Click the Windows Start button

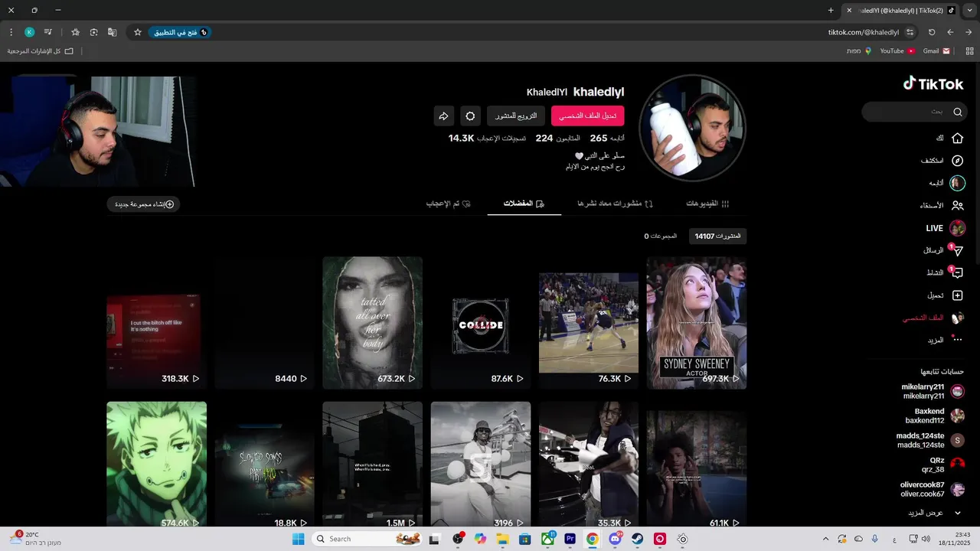(298, 539)
